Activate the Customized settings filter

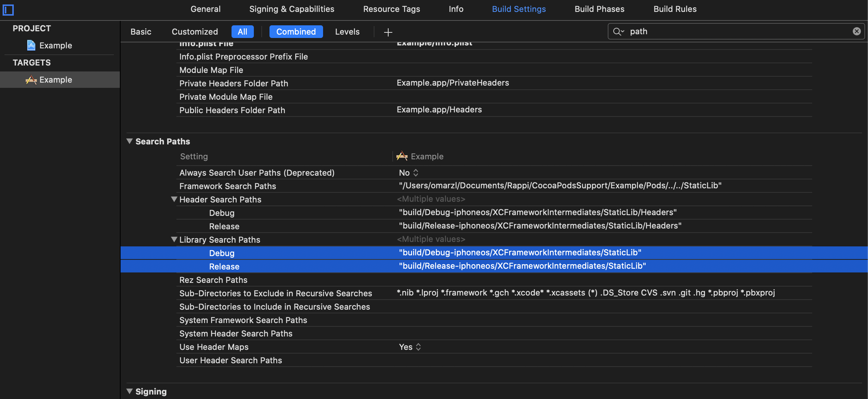(194, 32)
